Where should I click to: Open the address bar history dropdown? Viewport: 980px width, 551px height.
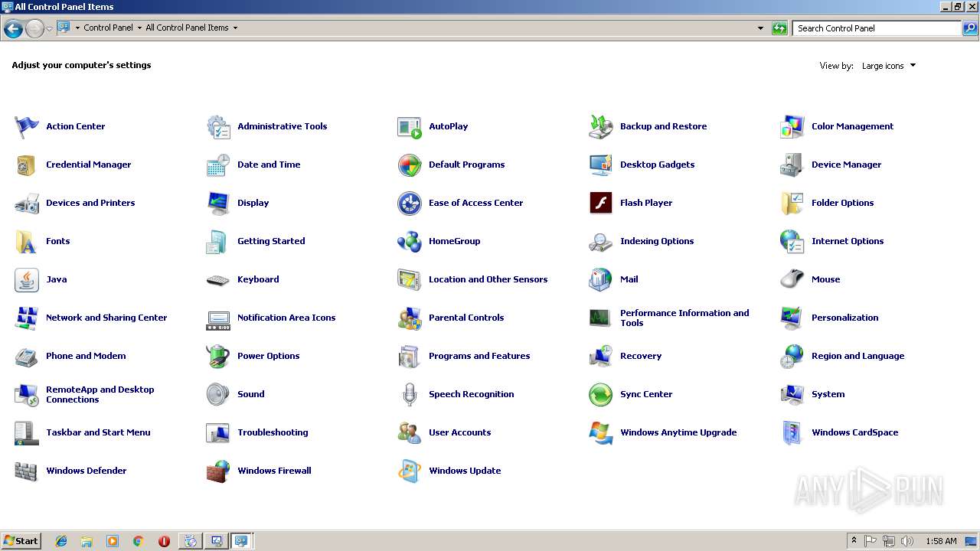[760, 28]
